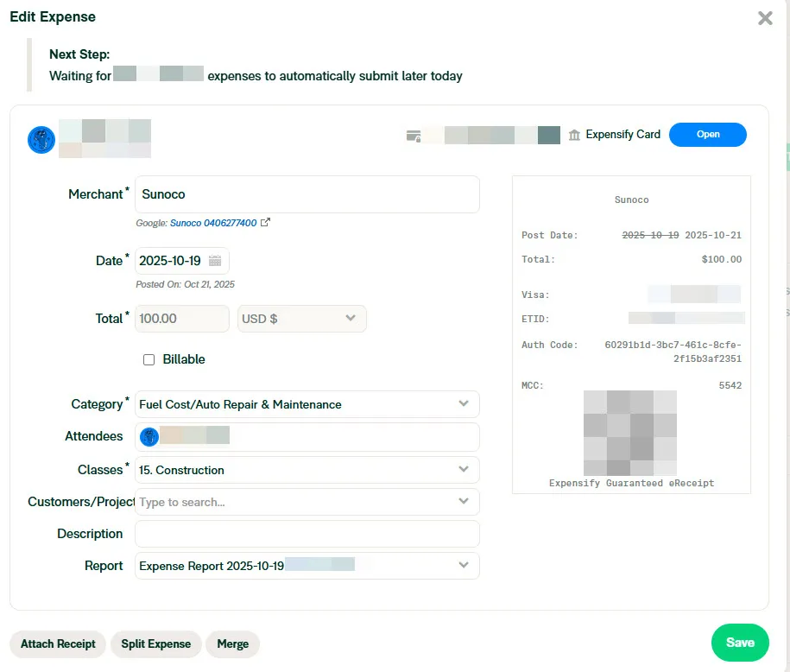The height and width of the screenshot is (672, 790).
Task: Expand the Customers/Project search dropdown
Action: (x=464, y=502)
